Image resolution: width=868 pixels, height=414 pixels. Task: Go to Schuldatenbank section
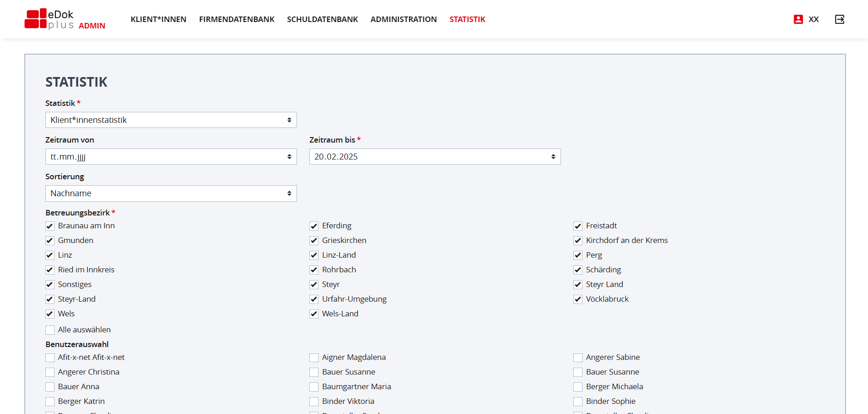coord(322,19)
